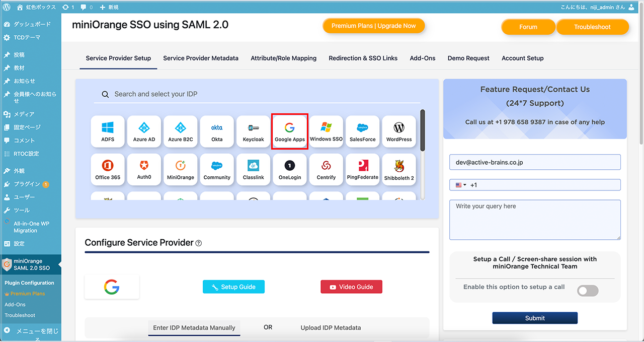Image resolution: width=644 pixels, height=342 pixels.
Task: Toggle the setup a call switch
Action: click(588, 291)
